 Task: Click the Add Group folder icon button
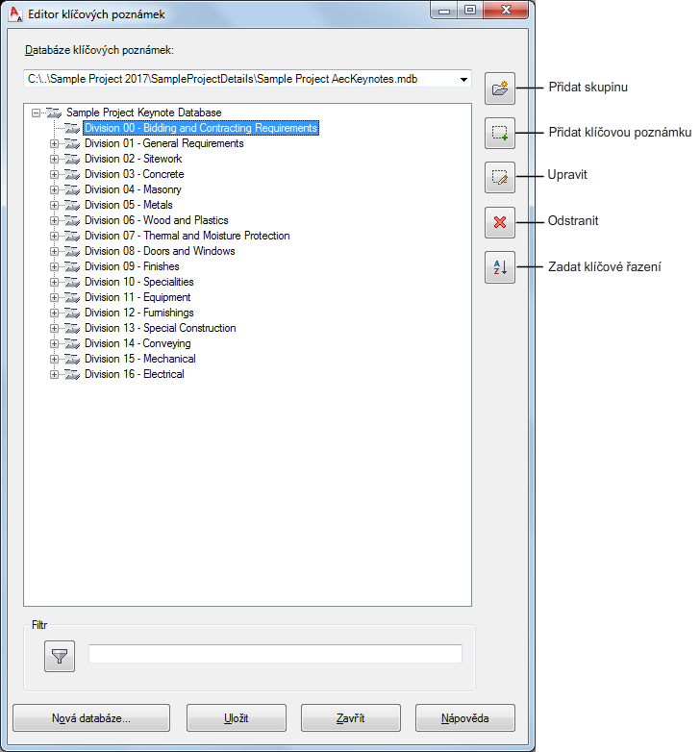pos(500,88)
